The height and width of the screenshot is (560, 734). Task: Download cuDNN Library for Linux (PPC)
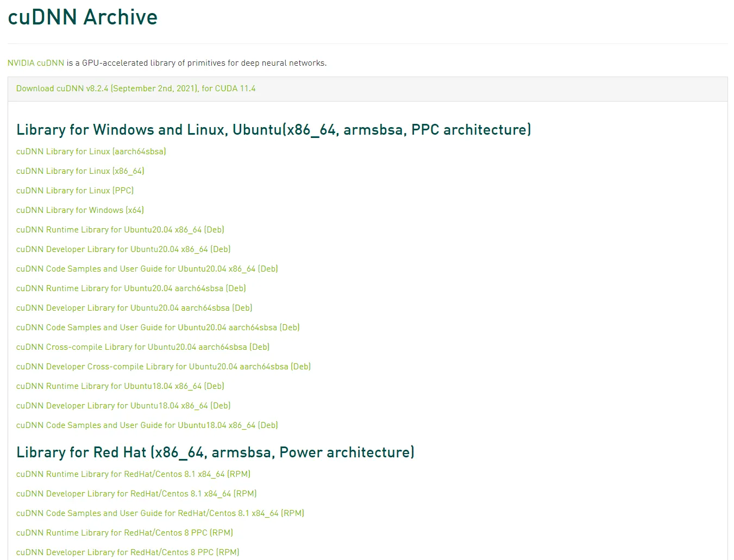point(75,191)
